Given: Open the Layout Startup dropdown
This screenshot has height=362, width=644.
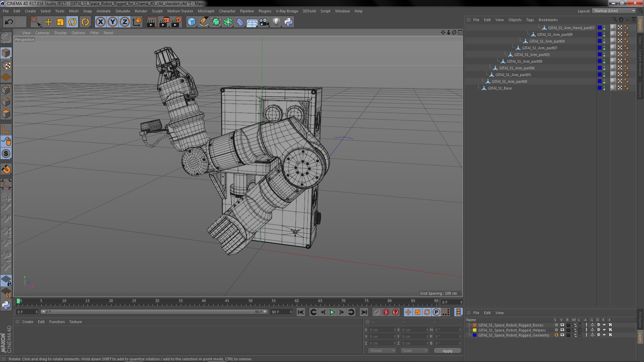Looking at the screenshot, I should pyautogui.click(x=614, y=11).
